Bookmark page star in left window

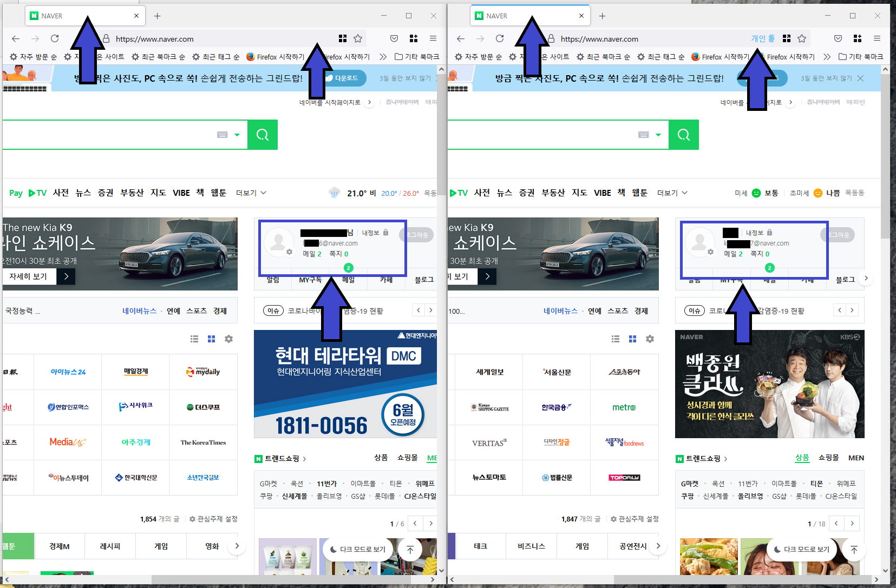point(358,38)
